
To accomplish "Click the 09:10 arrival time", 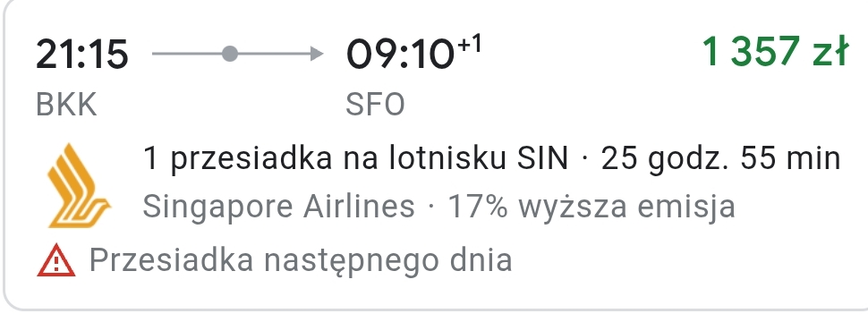I will (400, 55).
